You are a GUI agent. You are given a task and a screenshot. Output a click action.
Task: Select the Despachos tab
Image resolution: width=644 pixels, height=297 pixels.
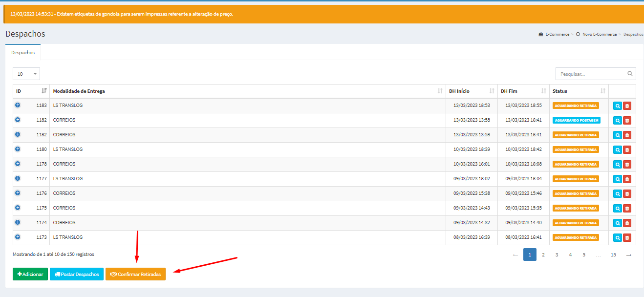pyautogui.click(x=23, y=52)
